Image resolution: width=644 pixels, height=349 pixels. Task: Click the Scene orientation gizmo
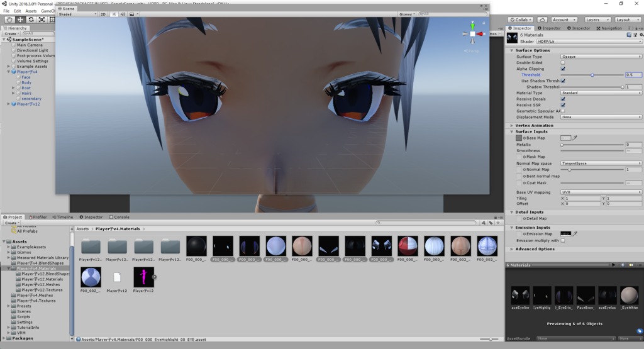(x=472, y=34)
